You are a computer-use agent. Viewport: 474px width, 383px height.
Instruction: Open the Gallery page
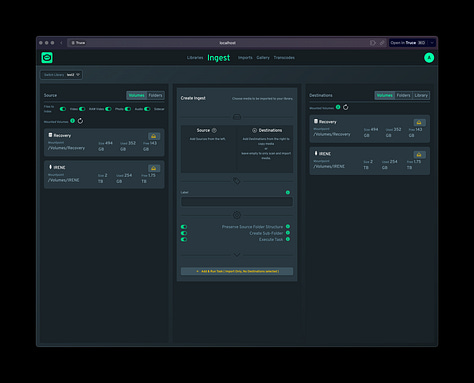263,58
